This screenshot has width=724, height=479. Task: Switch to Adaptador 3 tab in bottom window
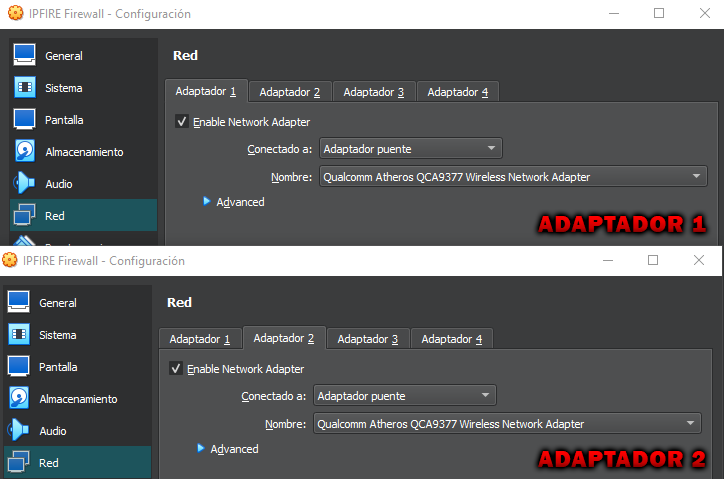368,339
